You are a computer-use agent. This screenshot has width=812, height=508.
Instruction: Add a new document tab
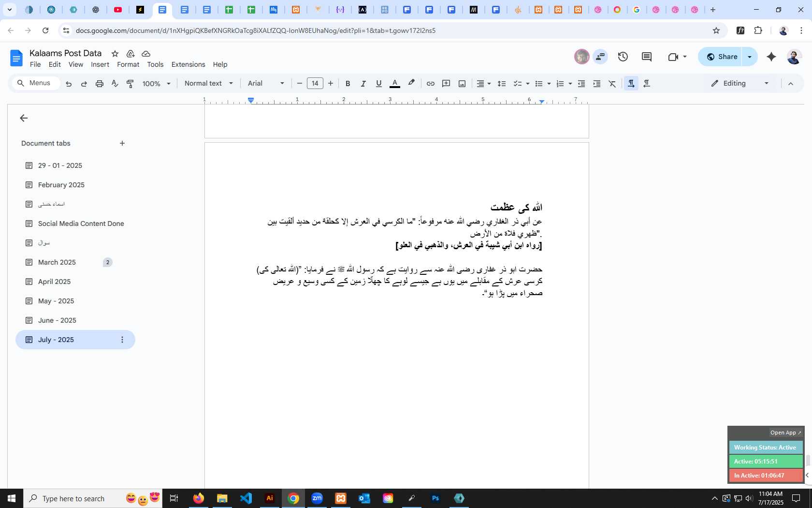click(x=122, y=143)
